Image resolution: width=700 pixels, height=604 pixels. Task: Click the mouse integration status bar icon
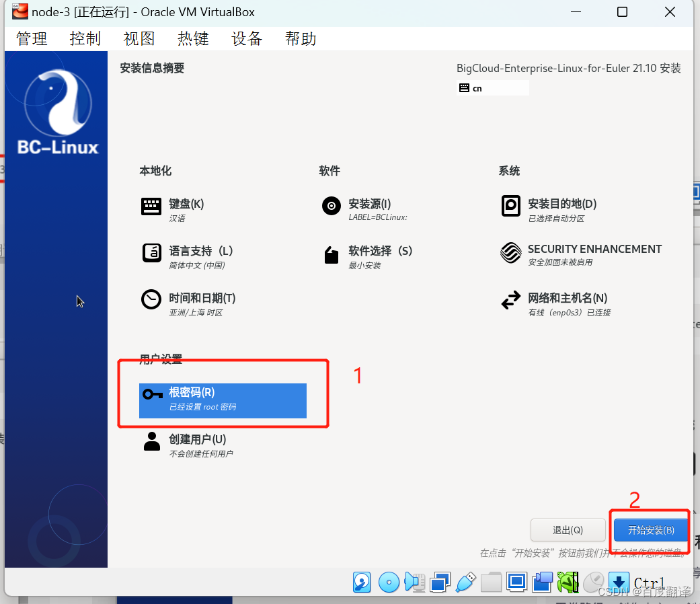[x=594, y=582]
